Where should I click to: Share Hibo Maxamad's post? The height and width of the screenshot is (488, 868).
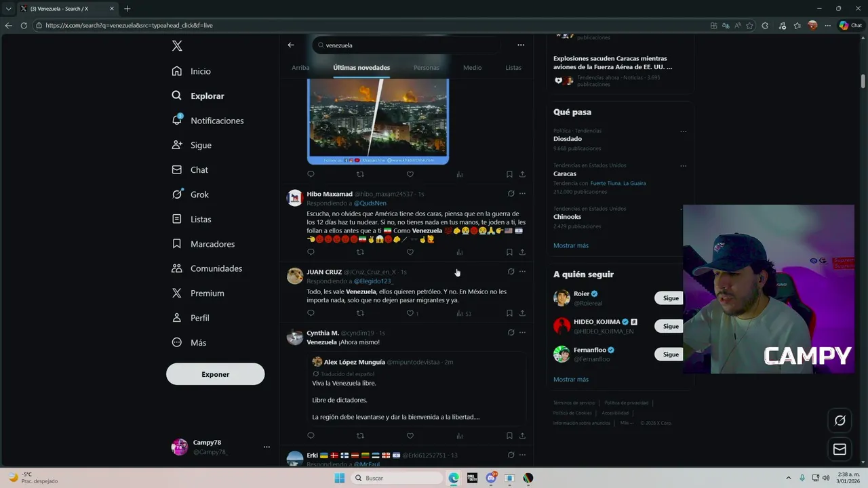point(522,252)
